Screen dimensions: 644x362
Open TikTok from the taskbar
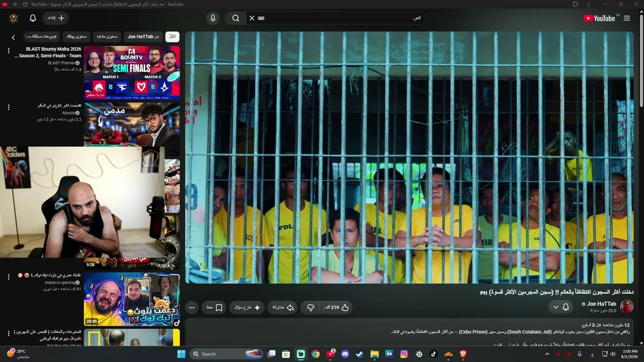point(434,354)
